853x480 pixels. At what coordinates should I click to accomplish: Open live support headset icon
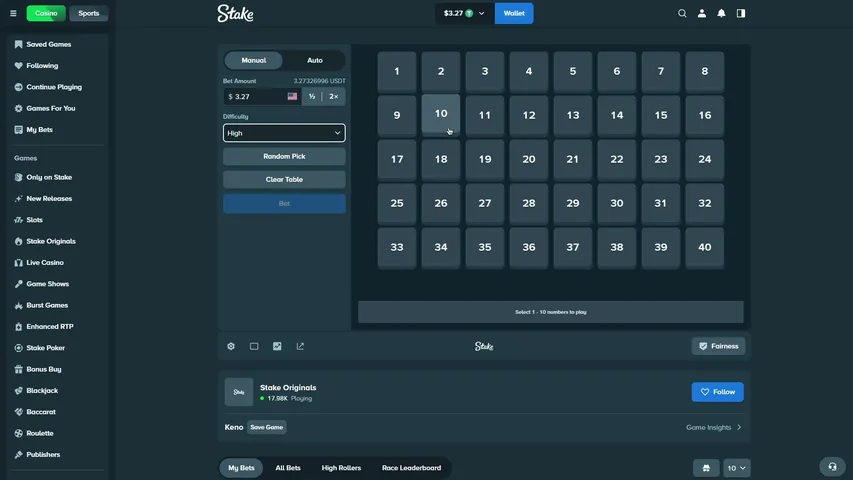pyautogui.click(x=832, y=466)
